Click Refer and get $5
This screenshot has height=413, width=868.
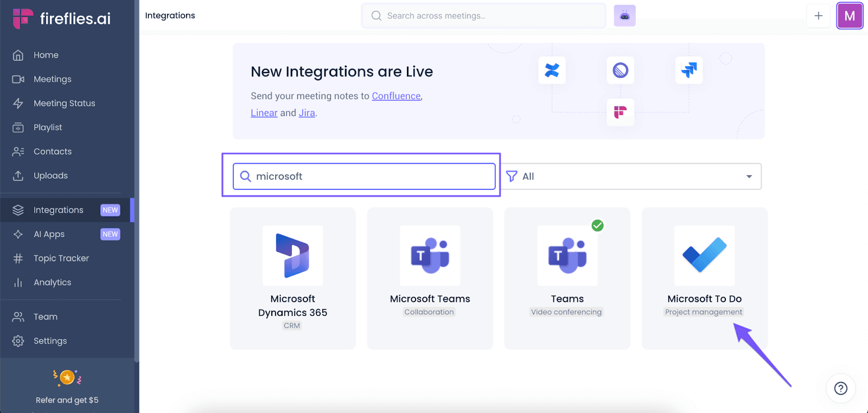(67, 400)
